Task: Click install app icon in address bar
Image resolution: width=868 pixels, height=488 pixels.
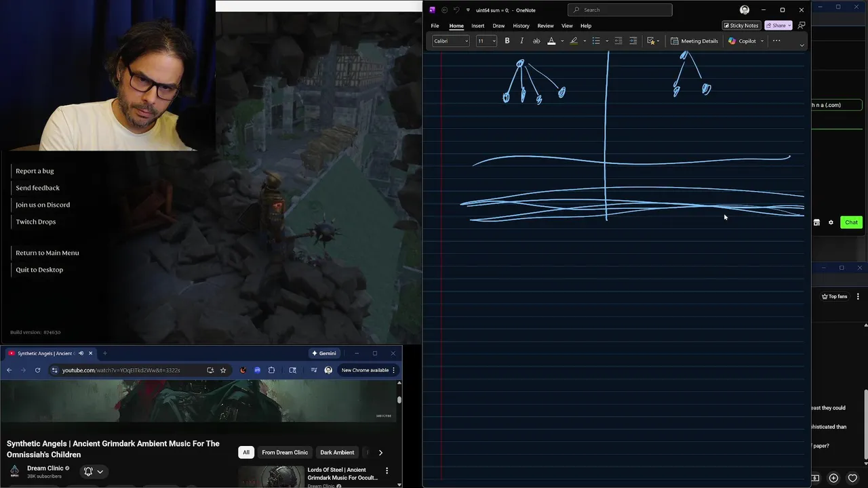Action: [210, 370]
